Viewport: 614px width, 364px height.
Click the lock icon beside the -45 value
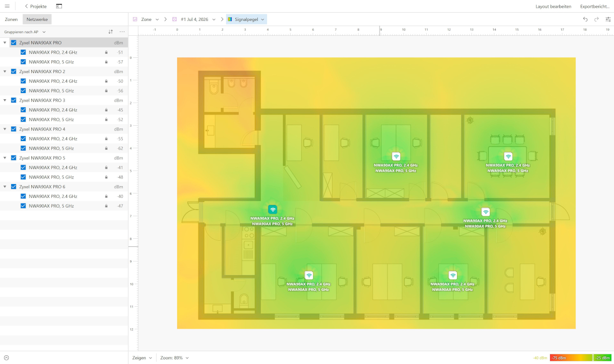106,110
